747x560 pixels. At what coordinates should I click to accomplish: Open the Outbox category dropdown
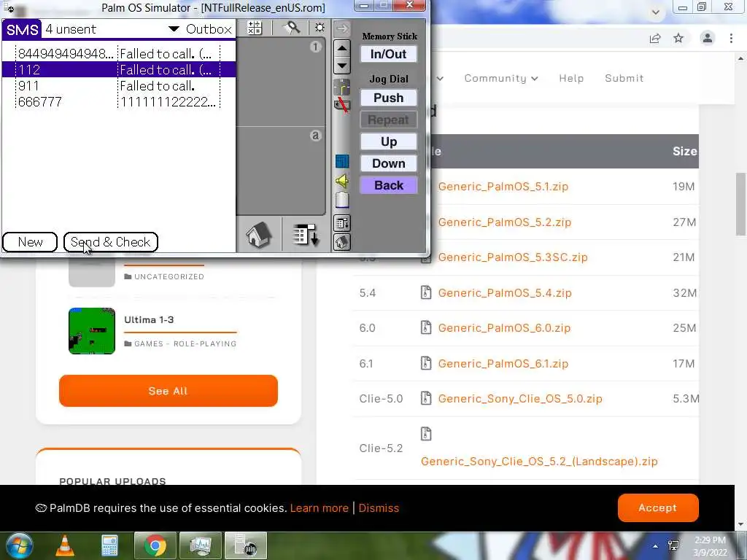pos(201,29)
